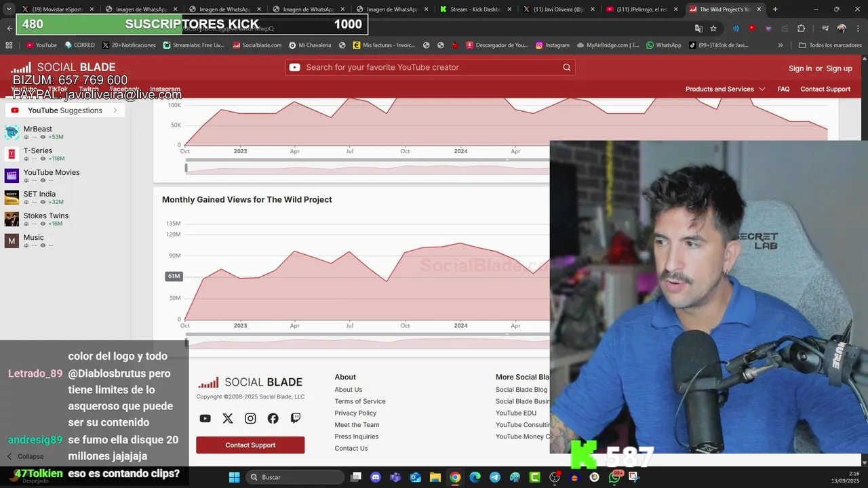Switch to JPelirrojo YouTube tab
Image resolution: width=868 pixels, height=488 pixels.
point(642,9)
